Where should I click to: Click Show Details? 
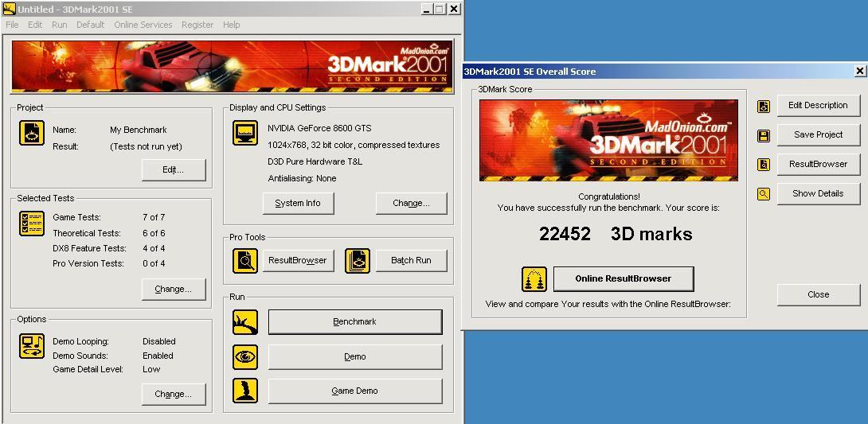818,194
